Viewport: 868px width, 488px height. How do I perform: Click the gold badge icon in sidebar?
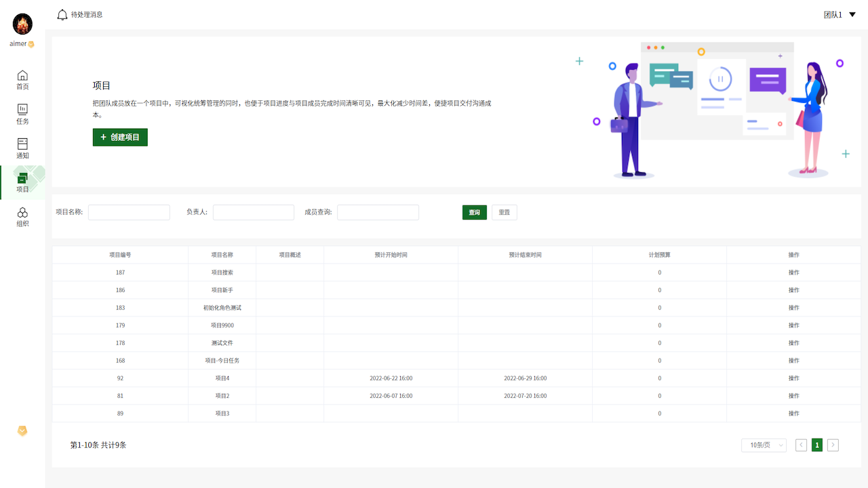point(22,431)
